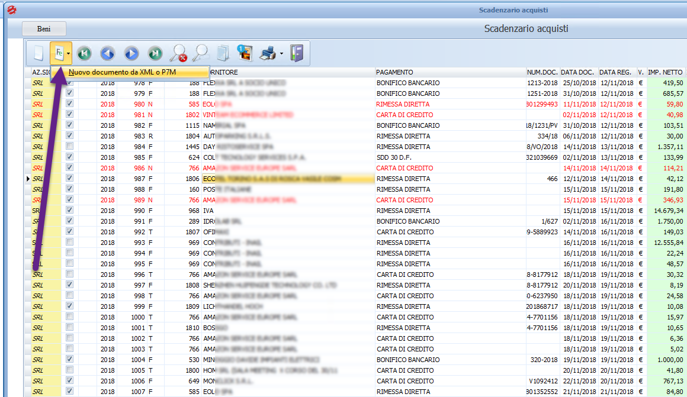The image size is (687, 397).
Task: Select document number 320-2018
Action: tap(544, 360)
